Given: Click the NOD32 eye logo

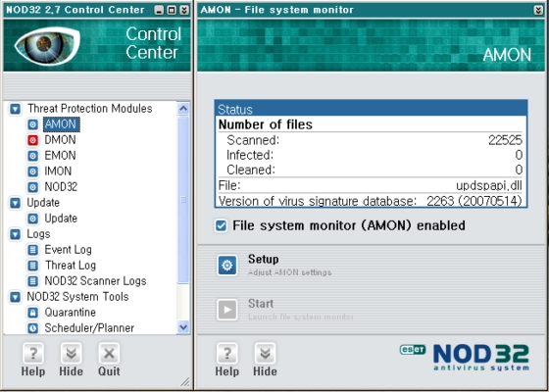Looking at the screenshot, I should pos(47,45).
